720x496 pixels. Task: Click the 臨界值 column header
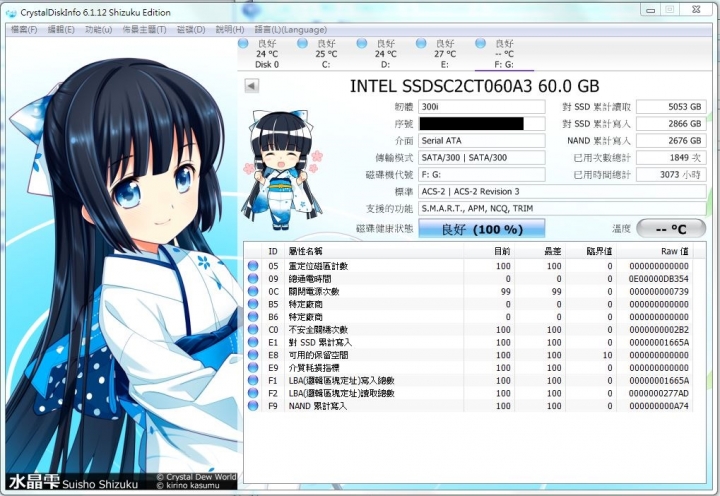click(591, 251)
